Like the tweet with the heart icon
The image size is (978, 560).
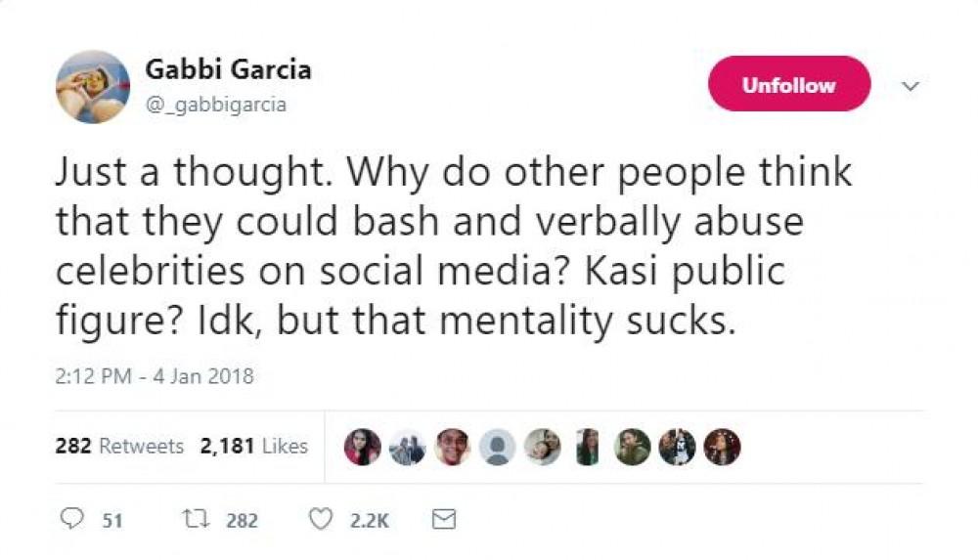pos(321,519)
